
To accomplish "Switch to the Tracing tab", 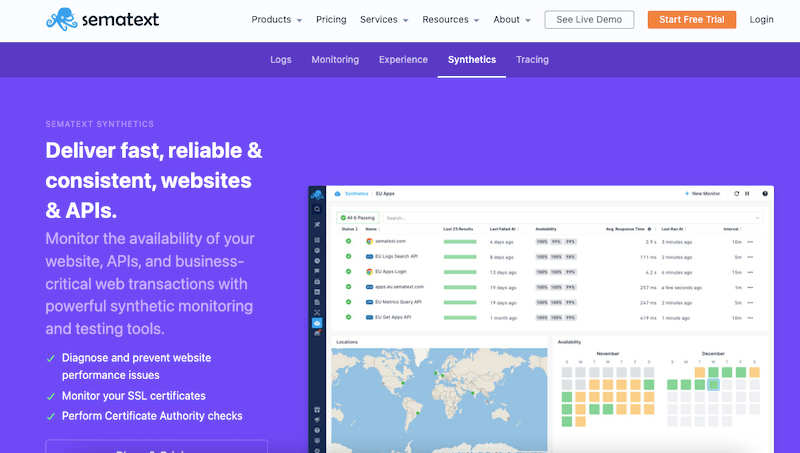I will click(x=532, y=60).
